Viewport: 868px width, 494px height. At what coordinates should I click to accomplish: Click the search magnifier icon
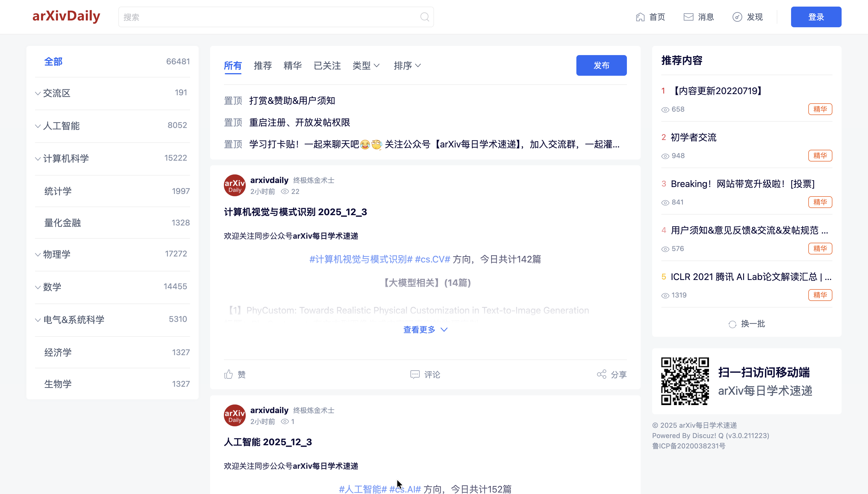pos(425,17)
